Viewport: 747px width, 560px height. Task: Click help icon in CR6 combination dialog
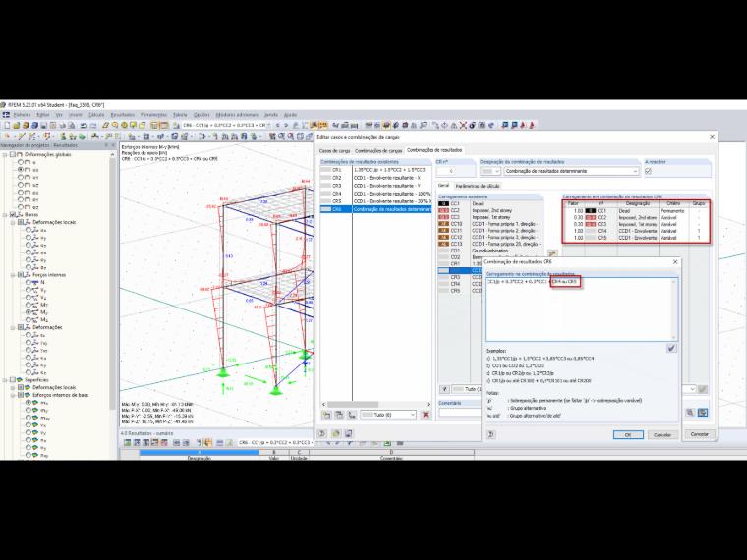tap(490, 434)
